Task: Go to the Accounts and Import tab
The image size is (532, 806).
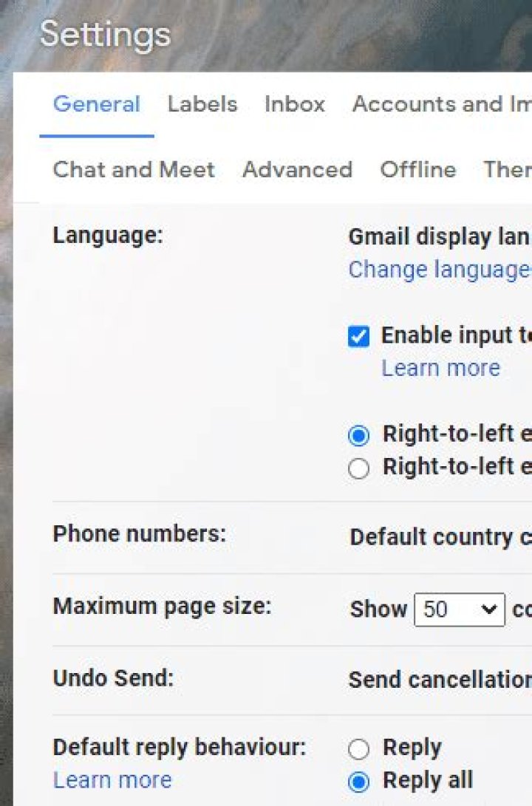Action: point(441,104)
